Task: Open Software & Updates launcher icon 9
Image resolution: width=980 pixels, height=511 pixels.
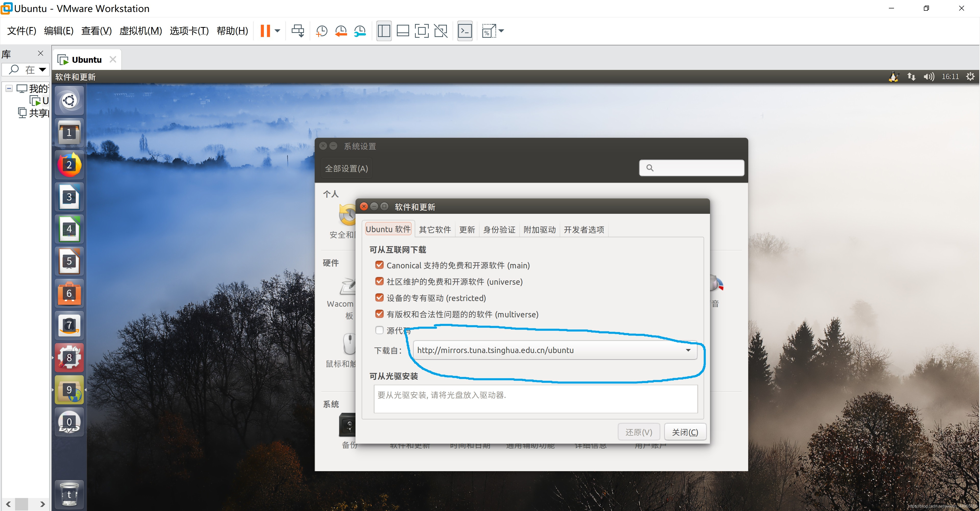Action: (x=69, y=390)
